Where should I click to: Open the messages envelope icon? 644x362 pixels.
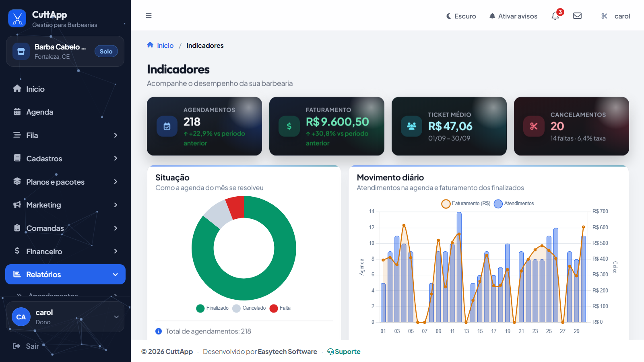(577, 16)
